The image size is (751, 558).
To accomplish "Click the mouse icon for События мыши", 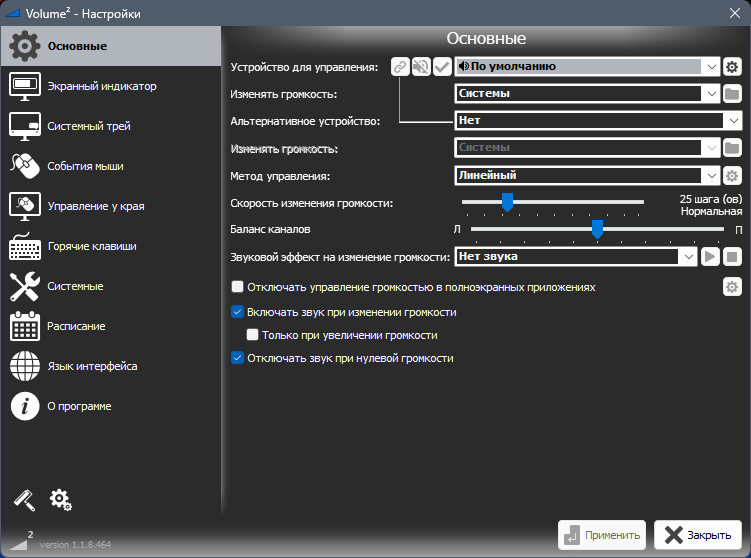I will coord(25,166).
